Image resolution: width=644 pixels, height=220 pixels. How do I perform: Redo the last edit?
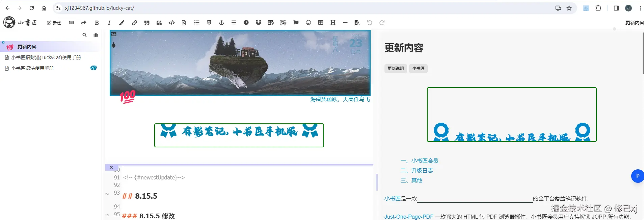coord(382,23)
